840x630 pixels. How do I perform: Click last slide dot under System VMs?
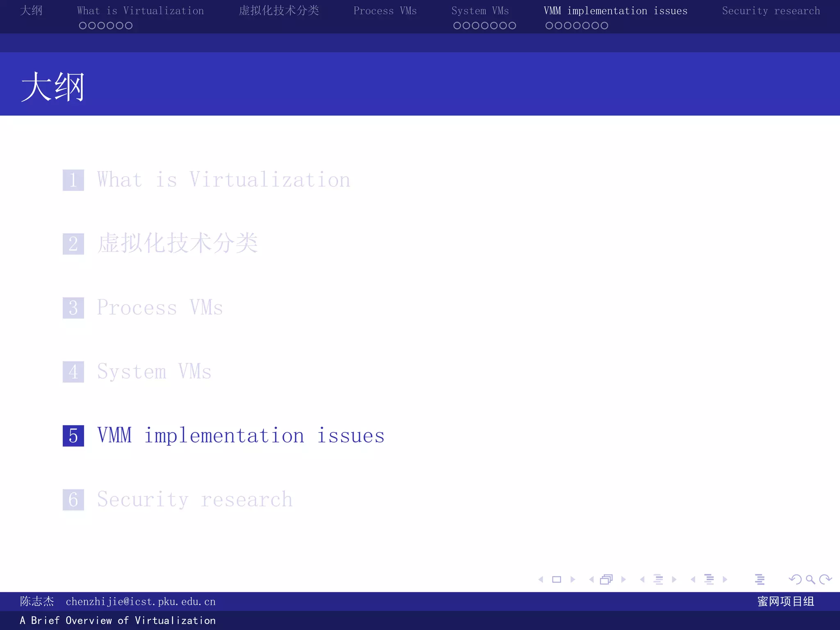[512, 25]
